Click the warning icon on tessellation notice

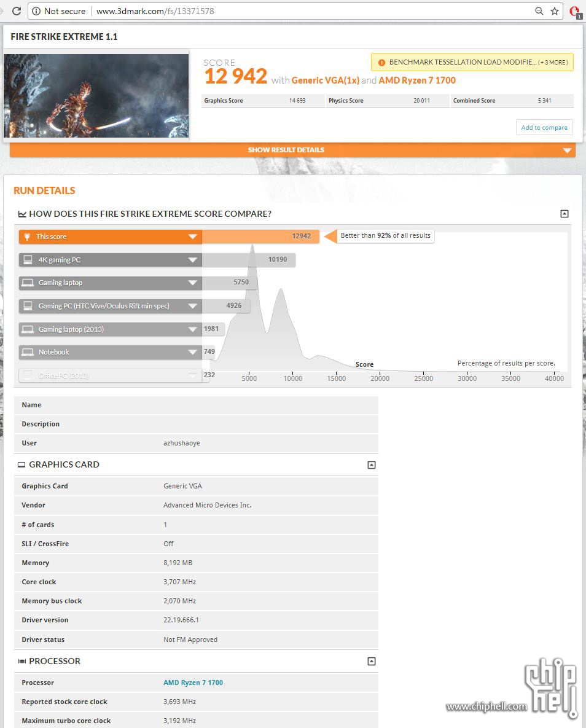[381, 63]
